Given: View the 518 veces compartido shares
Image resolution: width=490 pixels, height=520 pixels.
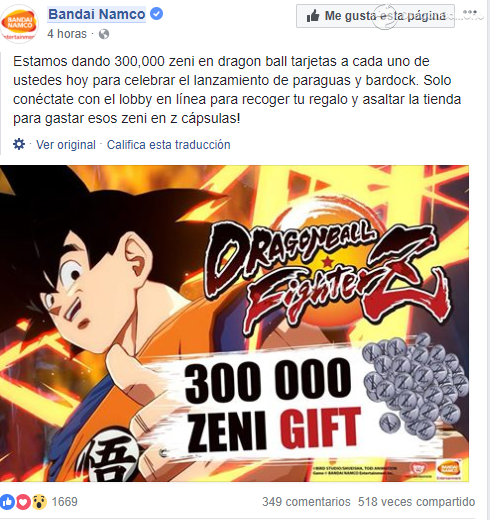Looking at the screenshot, I should [x=416, y=502].
